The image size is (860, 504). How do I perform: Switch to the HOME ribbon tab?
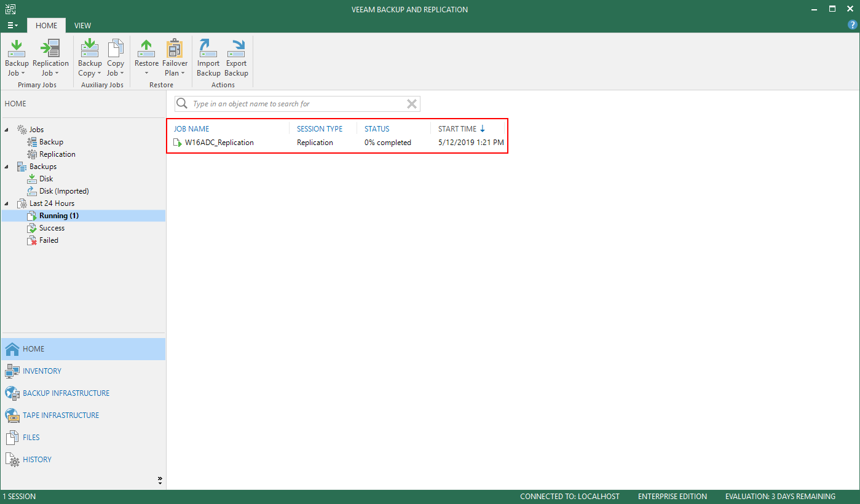click(x=46, y=25)
